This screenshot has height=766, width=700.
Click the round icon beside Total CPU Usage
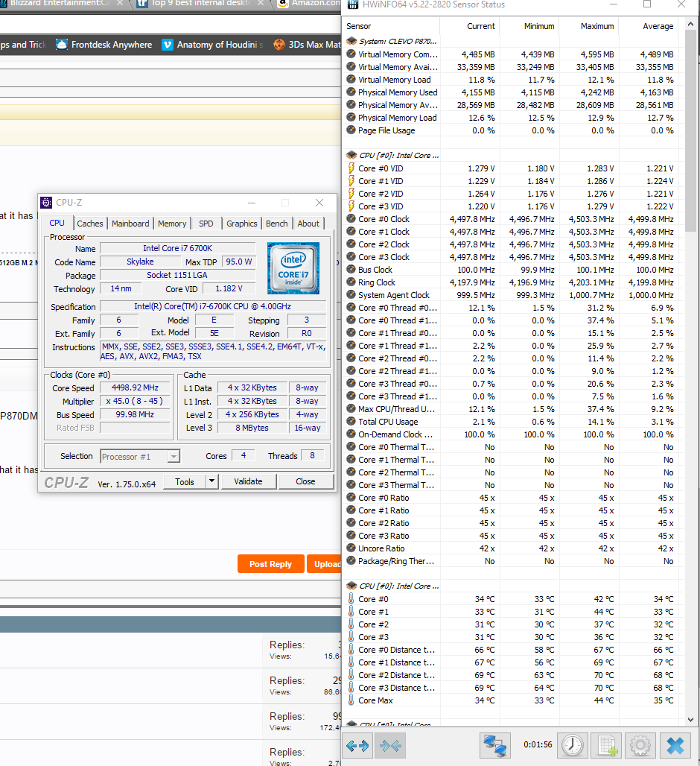(x=351, y=421)
